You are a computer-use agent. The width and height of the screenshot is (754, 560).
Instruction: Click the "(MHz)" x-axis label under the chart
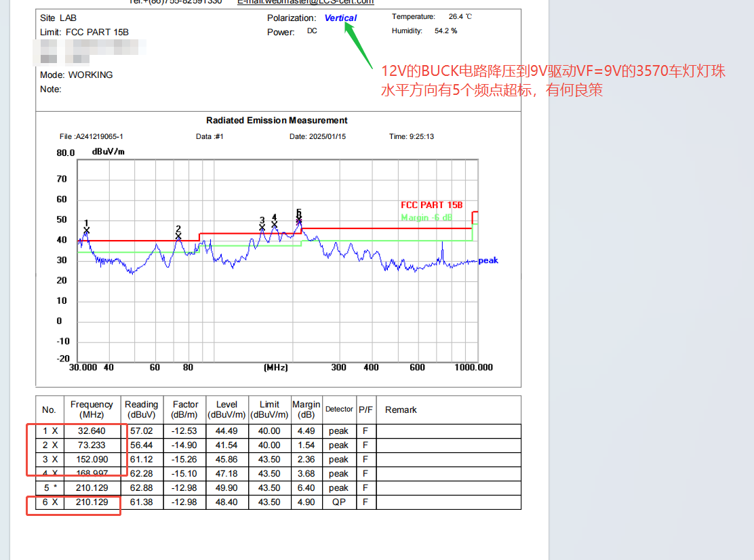tap(275, 367)
